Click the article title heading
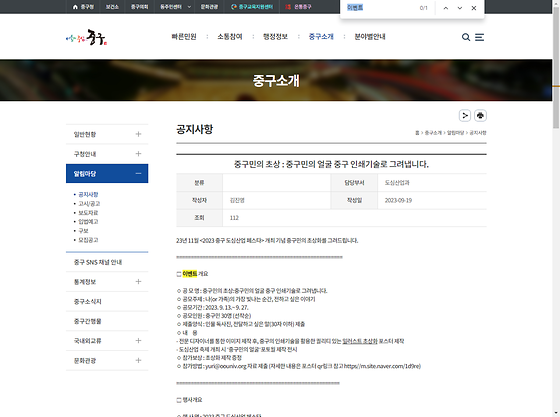 [x=331, y=164]
